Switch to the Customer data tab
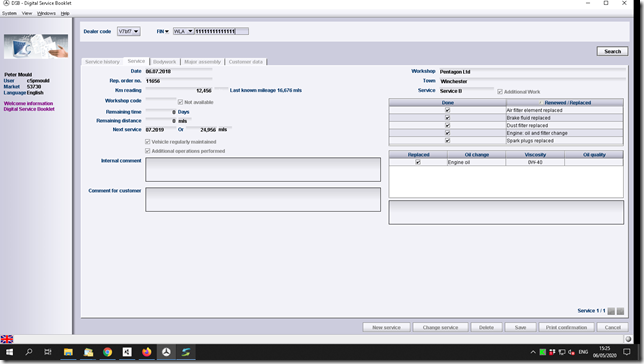Image resolution: width=644 pixels, height=364 pixels. (x=246, y=62)
